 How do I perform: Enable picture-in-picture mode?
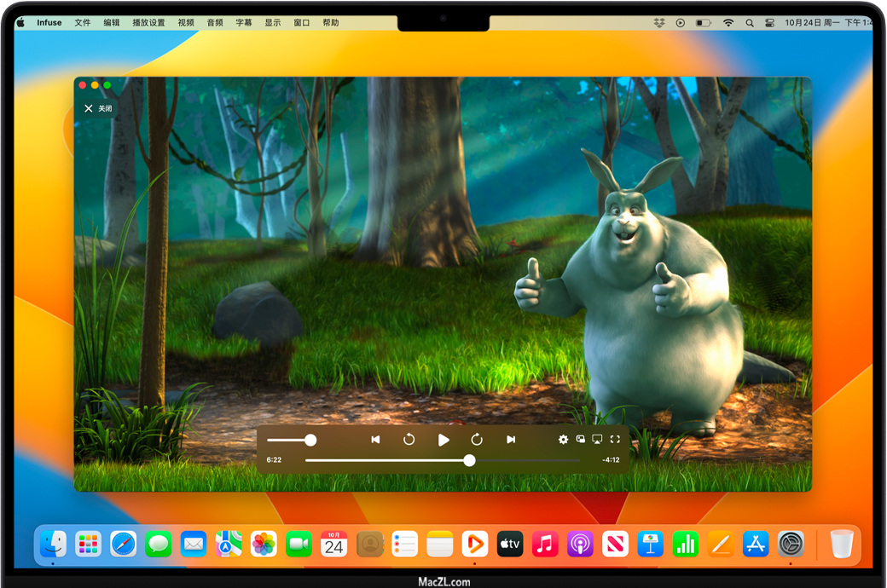581,439
